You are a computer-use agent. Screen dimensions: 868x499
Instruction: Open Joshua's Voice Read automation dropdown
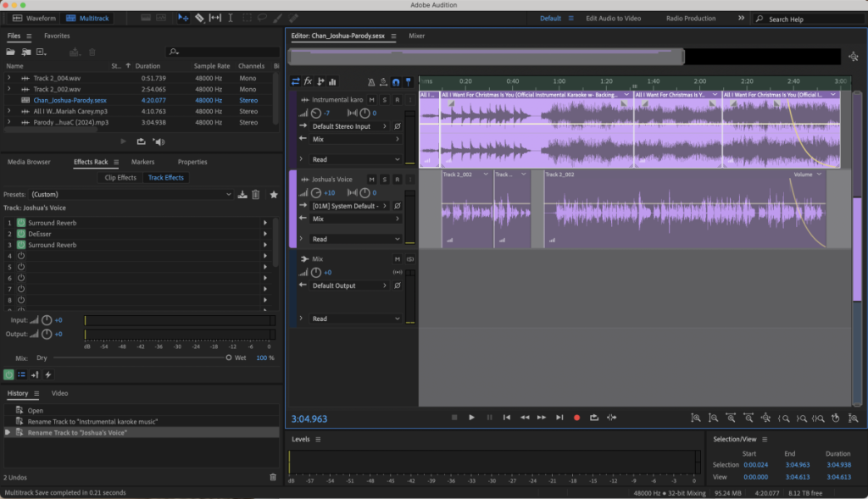pos(356,239)
